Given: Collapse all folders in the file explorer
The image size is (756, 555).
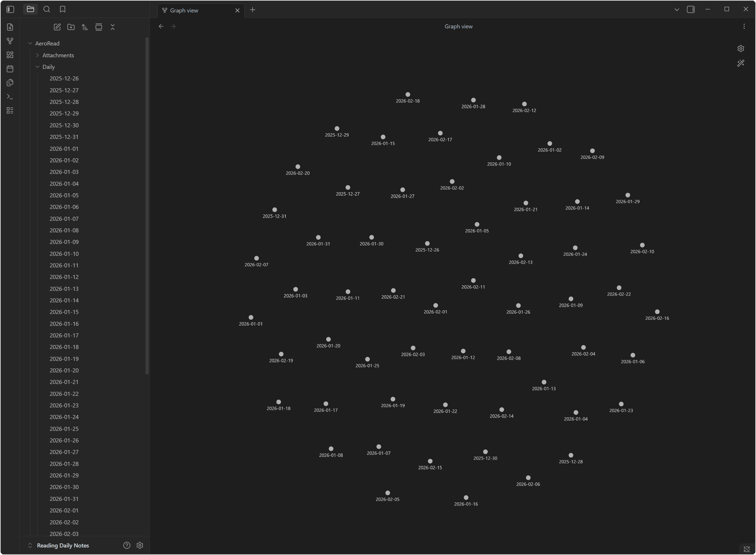Looking at the screenshot, I should click(113, 27).
